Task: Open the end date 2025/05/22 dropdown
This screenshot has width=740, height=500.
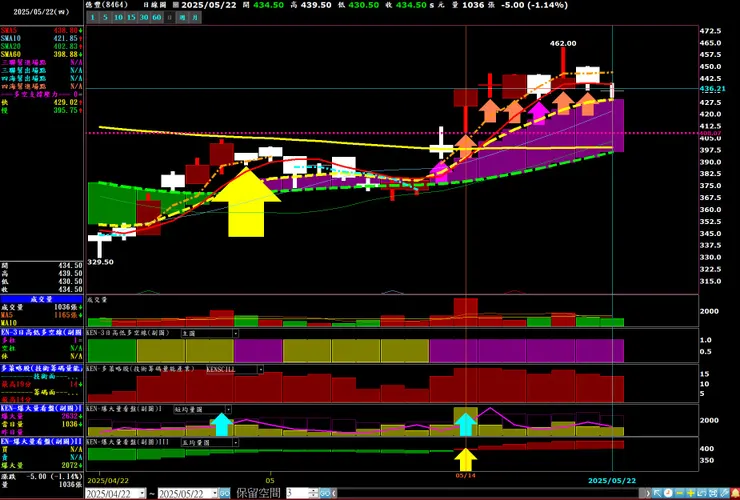Action: (215, 493)
